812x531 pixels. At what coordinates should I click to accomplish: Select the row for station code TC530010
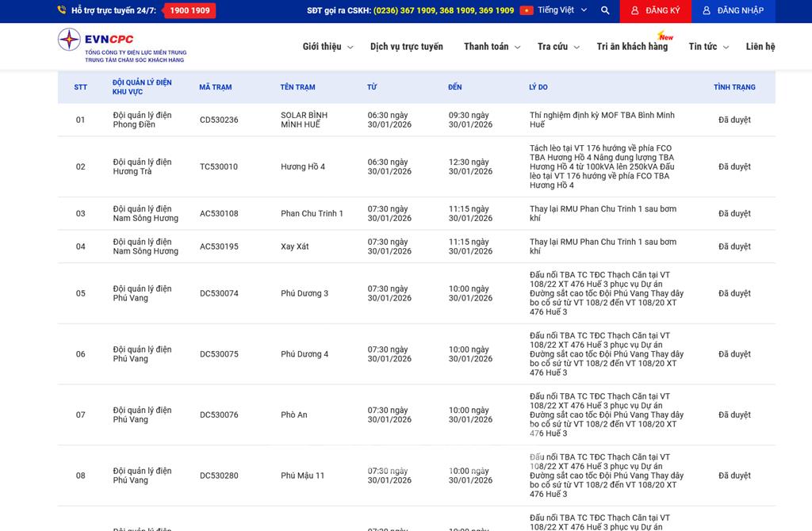[x=219, y=167]
